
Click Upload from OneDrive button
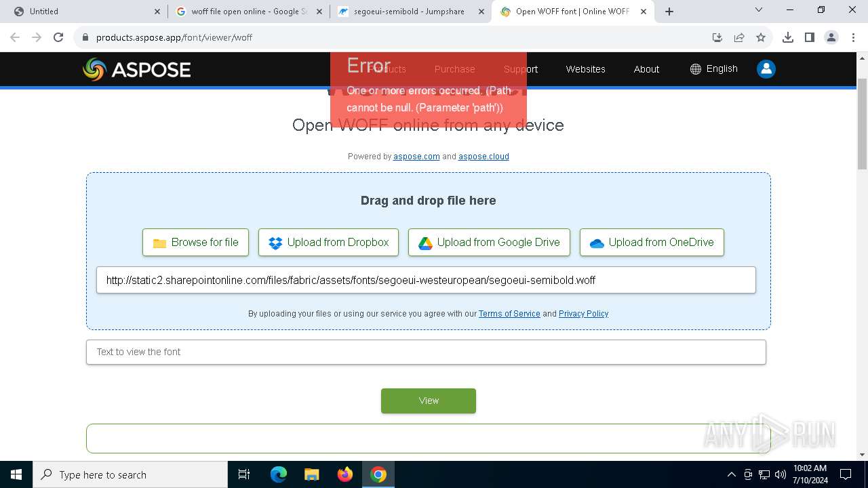pos(652,242)
